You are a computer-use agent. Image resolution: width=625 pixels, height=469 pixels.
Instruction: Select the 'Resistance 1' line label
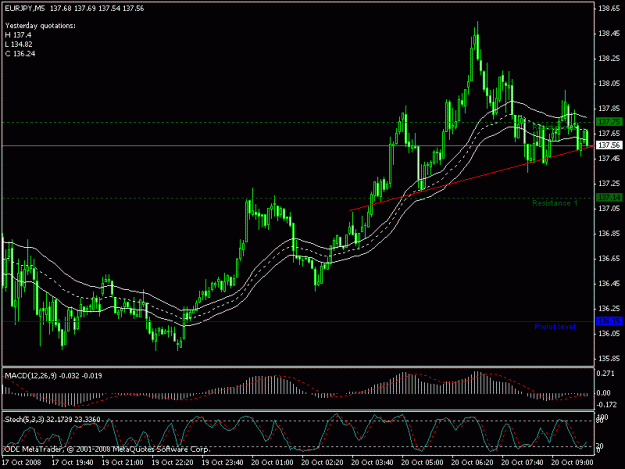point(555,204)
